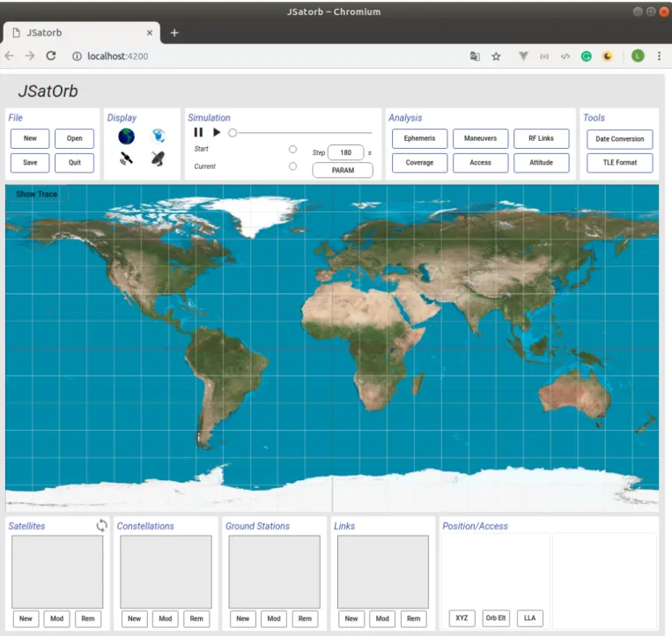Click Mod under Links
Screen dimensions: 672x636
click(382, 618)
